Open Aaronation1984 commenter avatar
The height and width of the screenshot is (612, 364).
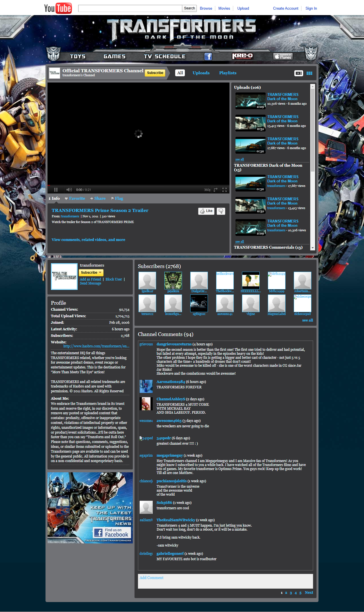pyautogui.click(x=146, y=386)
